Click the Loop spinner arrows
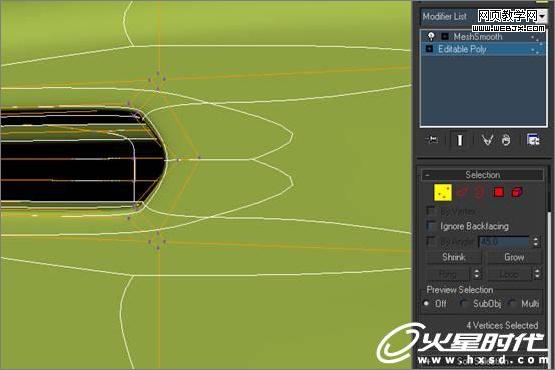 (x=537, y=274)
